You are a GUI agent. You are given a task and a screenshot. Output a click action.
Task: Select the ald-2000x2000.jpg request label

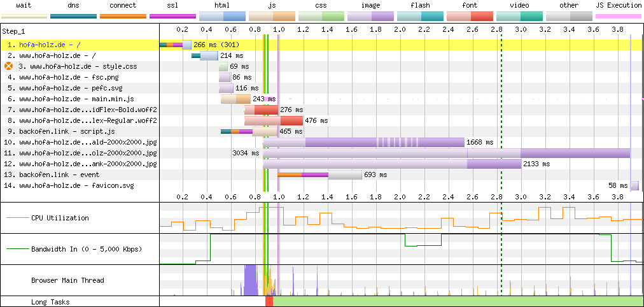click(80, 142)
